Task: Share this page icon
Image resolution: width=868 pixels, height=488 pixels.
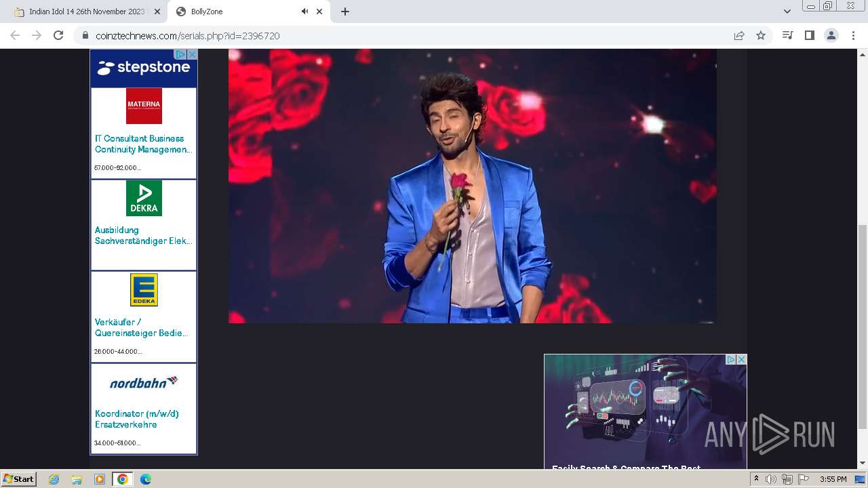Action: (739, 35)
